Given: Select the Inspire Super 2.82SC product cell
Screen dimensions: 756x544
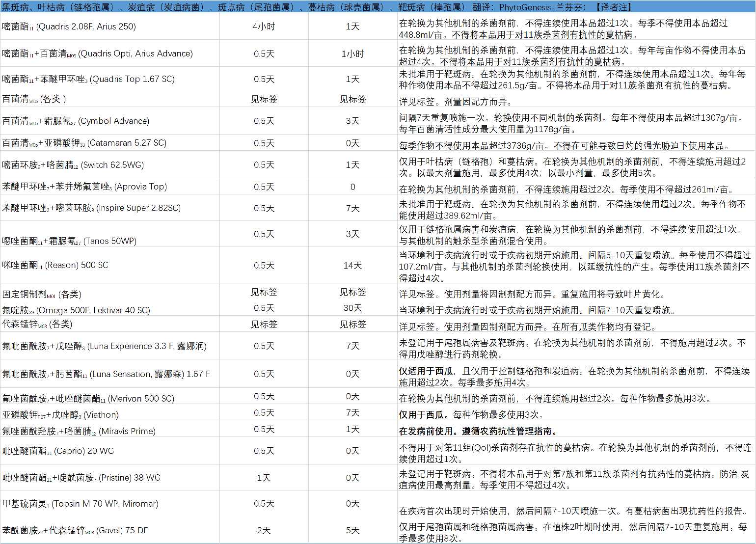Looking at the screenshot, I should pos(109,208).
